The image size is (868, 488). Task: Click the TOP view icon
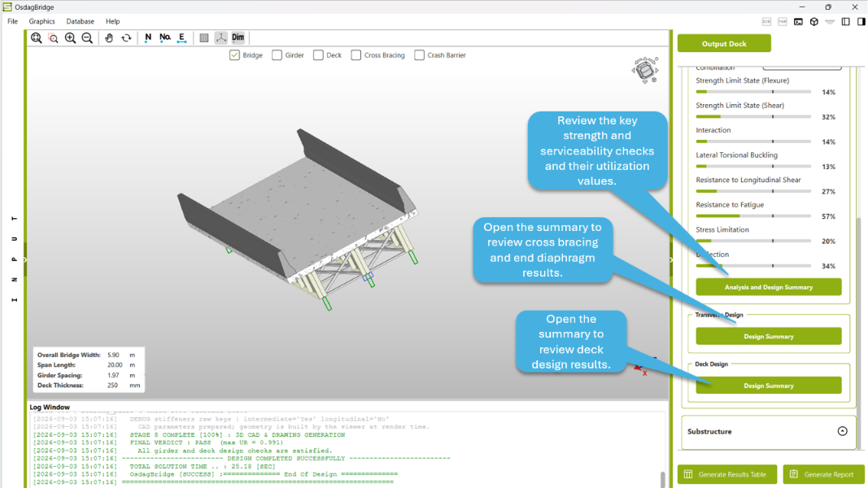click(783, 22)
